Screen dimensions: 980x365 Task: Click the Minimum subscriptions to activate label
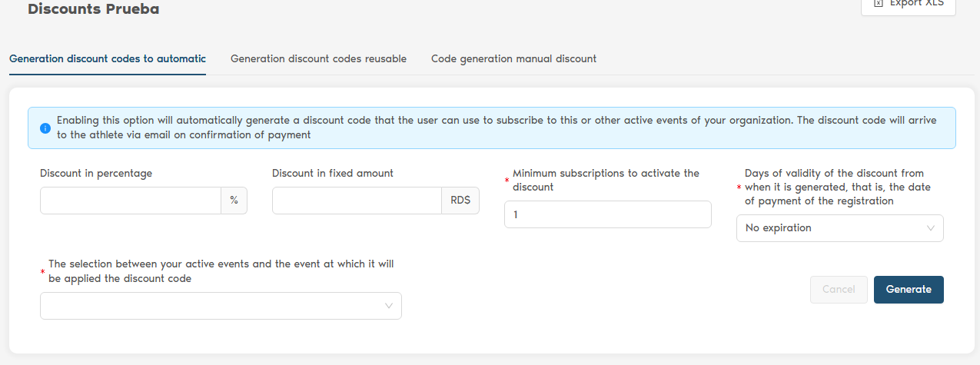606,180
